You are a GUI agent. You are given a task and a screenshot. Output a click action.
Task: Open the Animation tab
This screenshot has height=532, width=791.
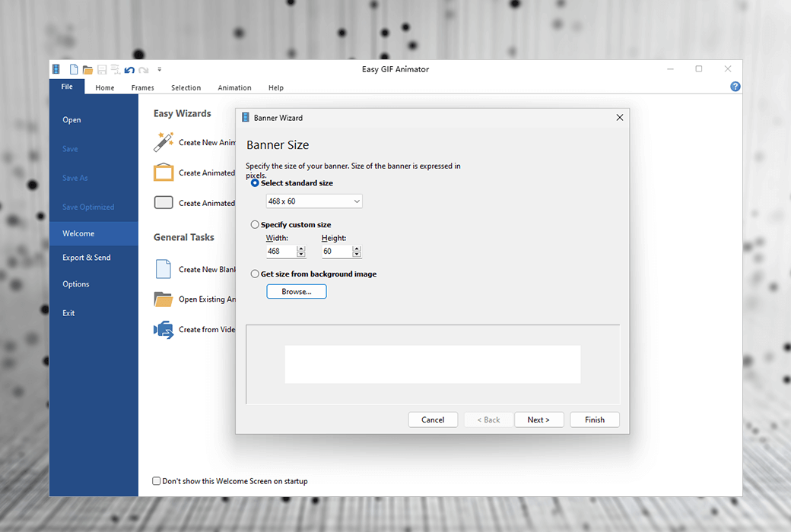[234, 87]
